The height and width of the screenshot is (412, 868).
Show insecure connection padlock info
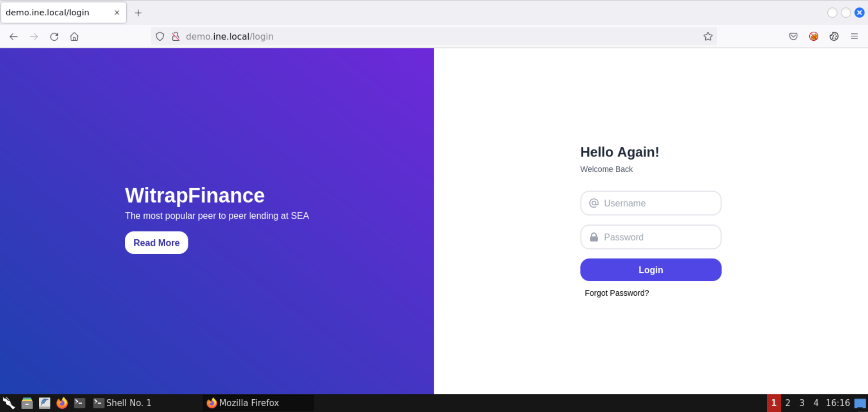[176, 37]
